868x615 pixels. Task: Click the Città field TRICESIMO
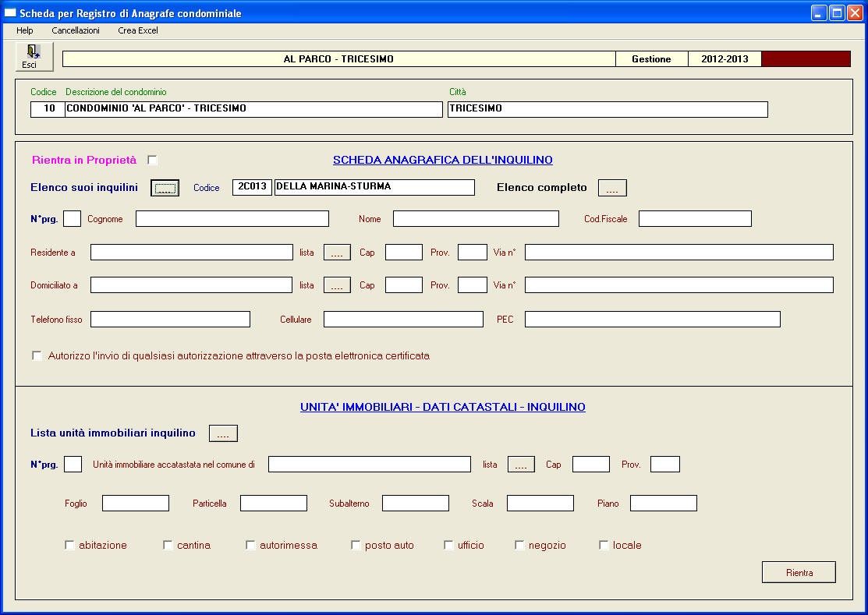tap(608, 109)
